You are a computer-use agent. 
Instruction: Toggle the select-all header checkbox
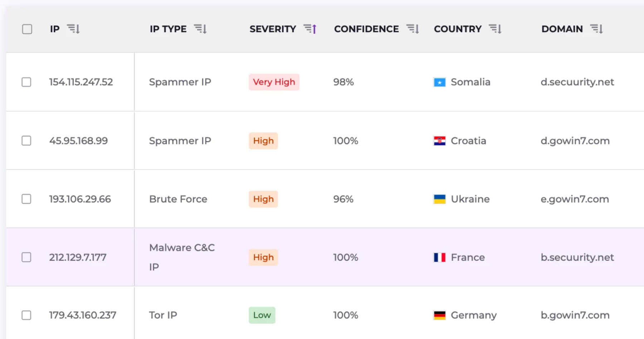[27, 29]
